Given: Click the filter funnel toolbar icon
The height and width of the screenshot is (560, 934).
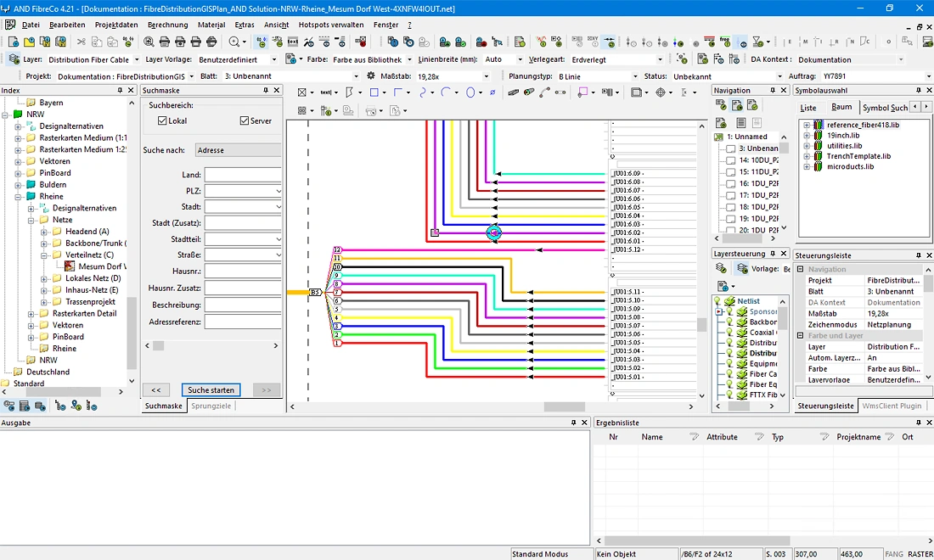Looking at the screenshot, I should click(x=757, y=42).
